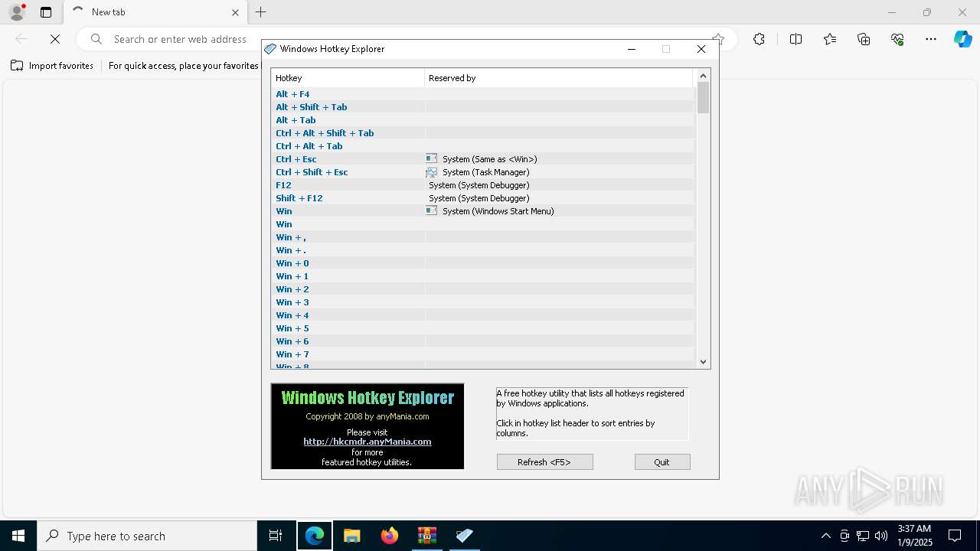
Task: Select the Win + 6 row
Action: tap(483, 341)
